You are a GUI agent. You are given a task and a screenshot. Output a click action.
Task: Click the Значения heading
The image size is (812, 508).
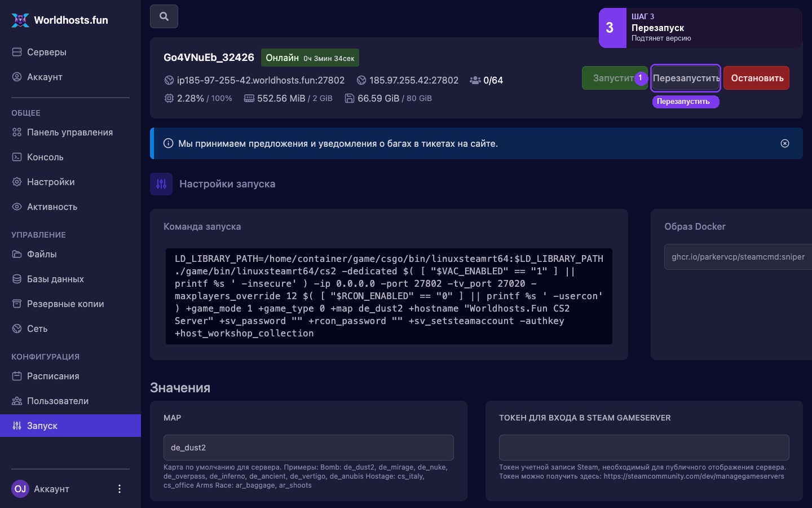coord(180,388)
